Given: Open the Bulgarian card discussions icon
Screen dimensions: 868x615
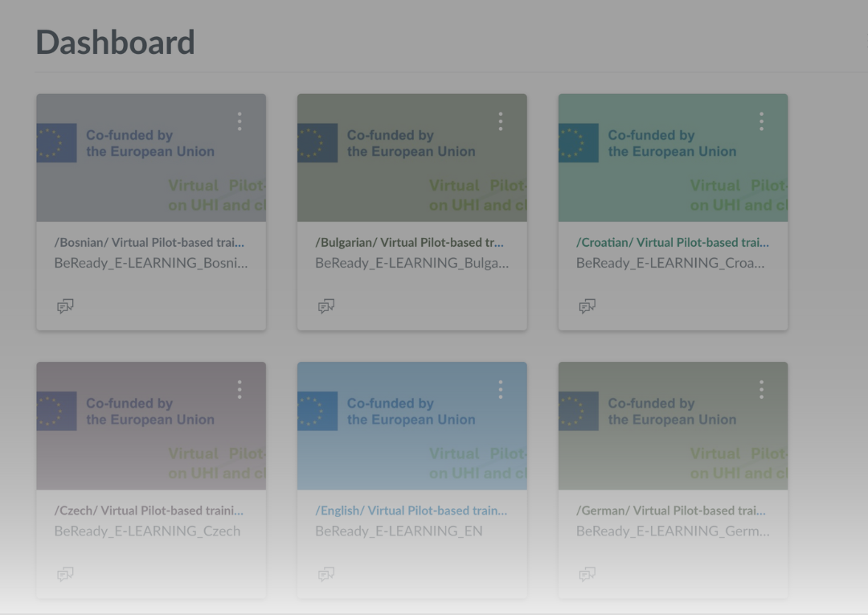Looking at the screenshot, I should (326, 306).
